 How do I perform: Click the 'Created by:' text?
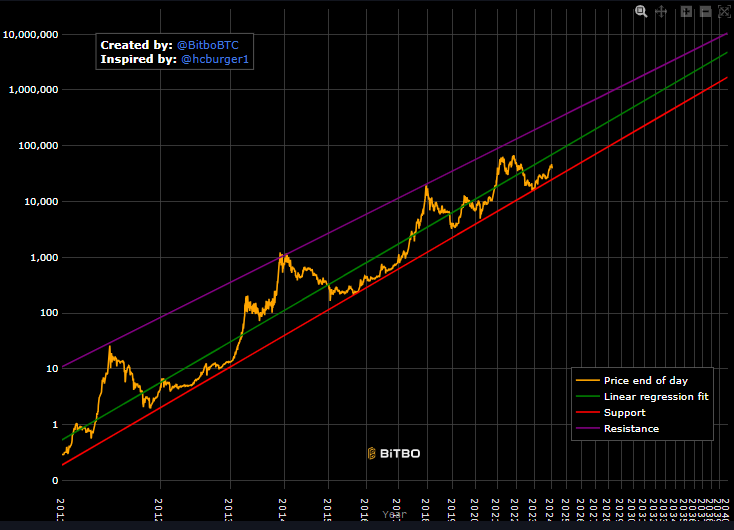coord(137,45)
